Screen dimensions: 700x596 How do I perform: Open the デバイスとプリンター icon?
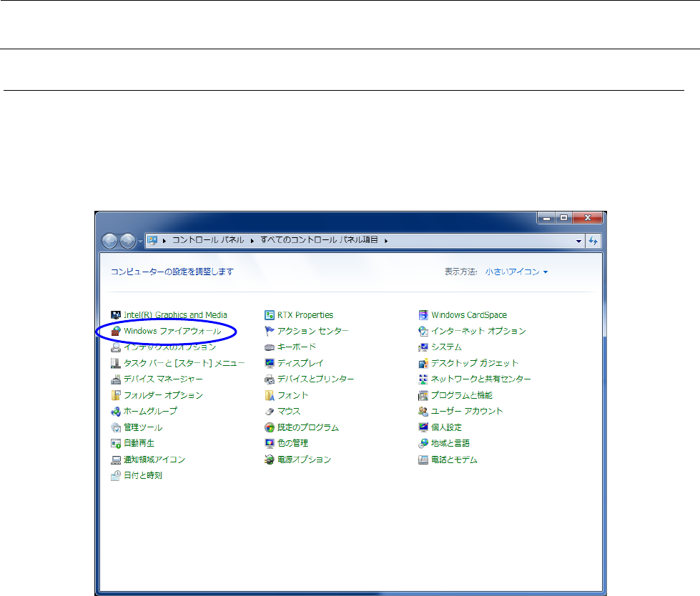269,379
